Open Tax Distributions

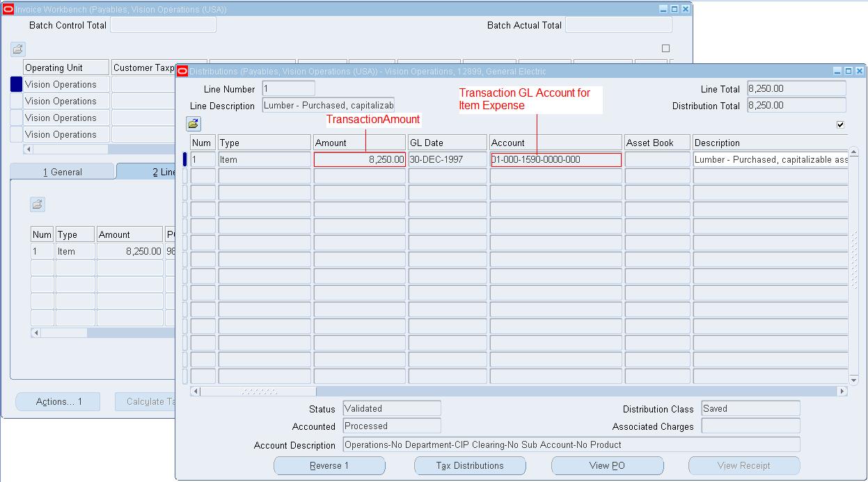click(470, 465)
